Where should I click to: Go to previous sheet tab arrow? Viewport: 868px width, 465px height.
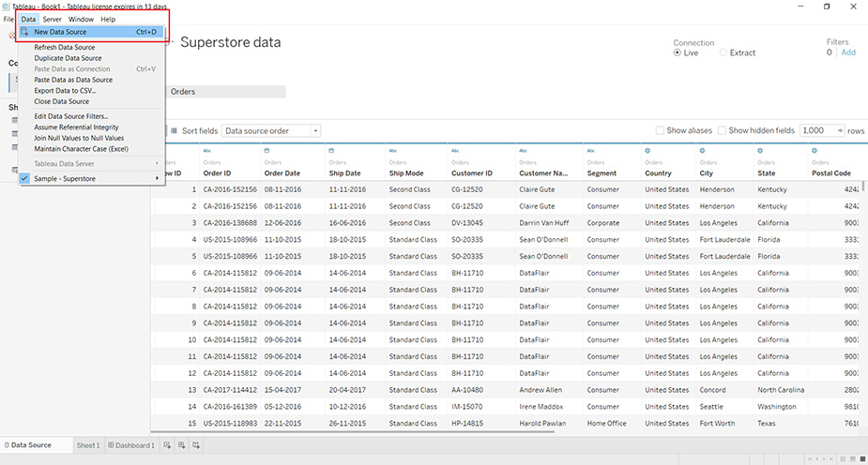(817, 459)
